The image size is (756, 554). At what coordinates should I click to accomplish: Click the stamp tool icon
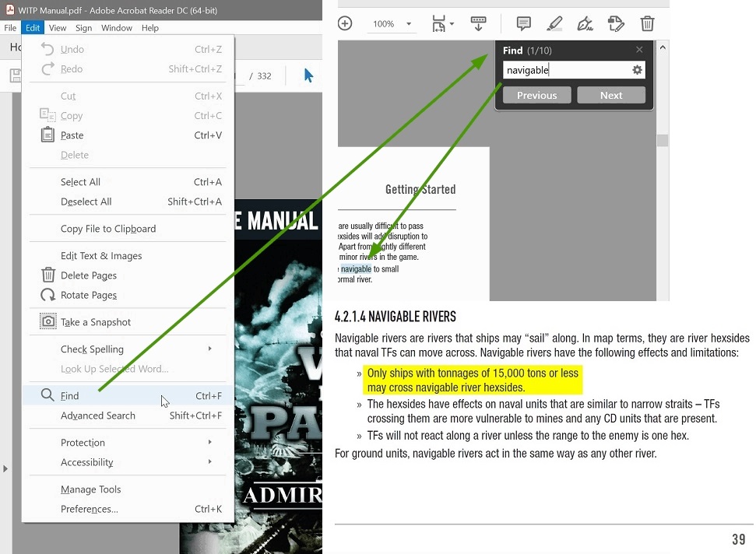(616, 23)
